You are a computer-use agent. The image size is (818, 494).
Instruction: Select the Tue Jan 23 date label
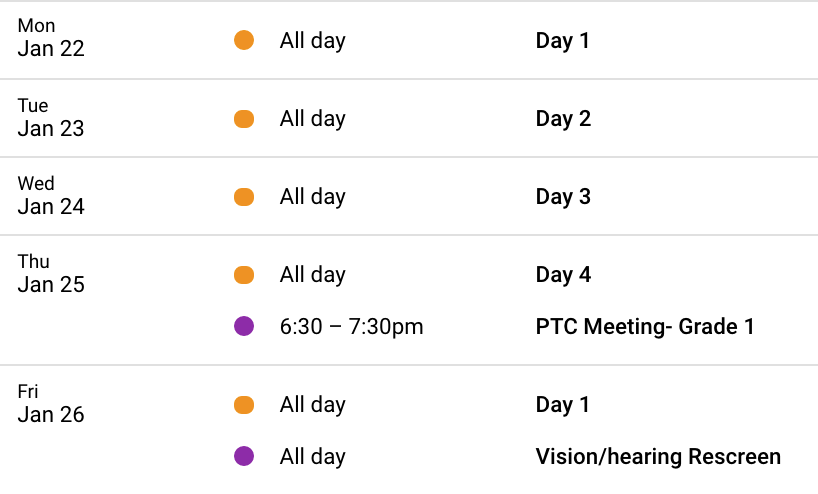[51, 117]
